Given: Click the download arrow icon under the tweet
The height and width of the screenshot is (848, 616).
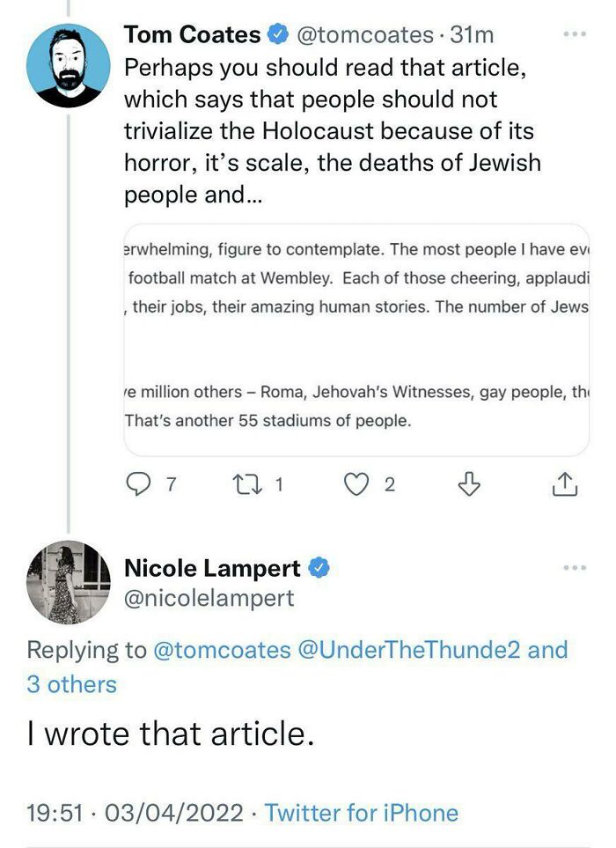Looking at the screenshot, I should click(x=470, y=483).
